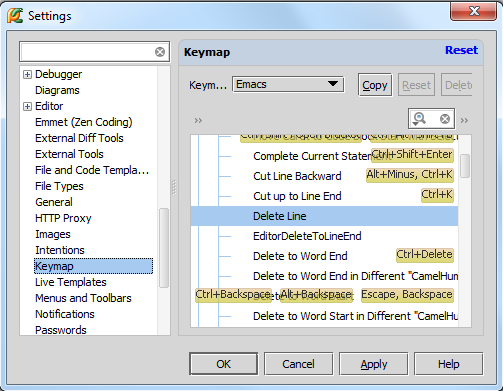Focus the settings search input field
This screenshot has height=391, width=503.
(87, 52)
